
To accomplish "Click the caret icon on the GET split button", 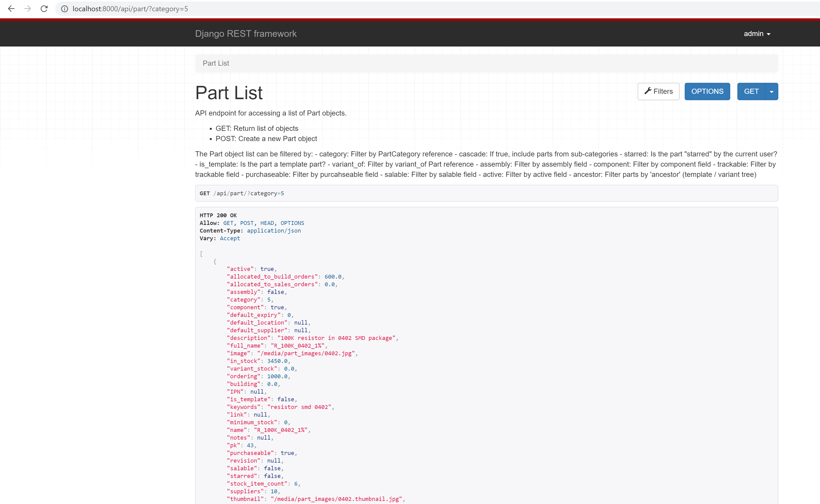I will point(771,91).
